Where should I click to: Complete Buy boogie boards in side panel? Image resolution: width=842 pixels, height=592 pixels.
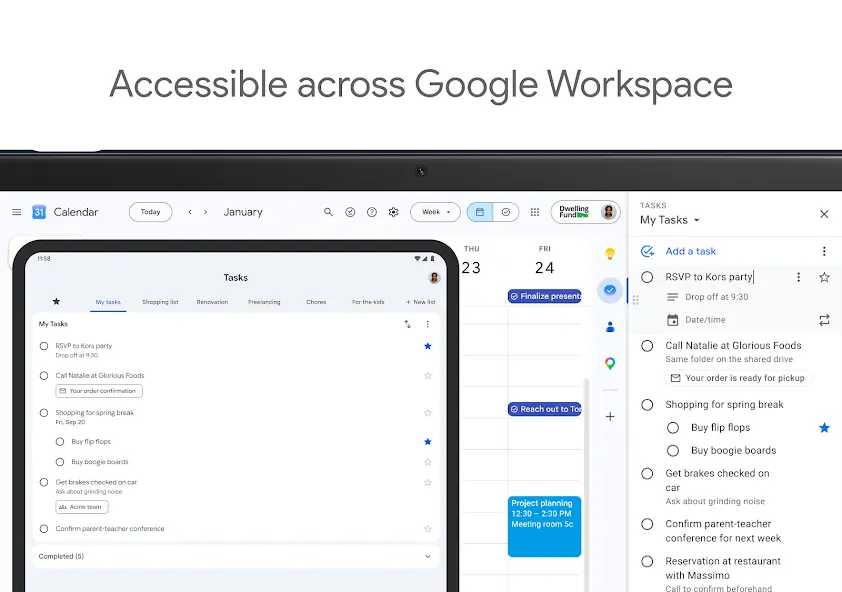coord(673,451)
